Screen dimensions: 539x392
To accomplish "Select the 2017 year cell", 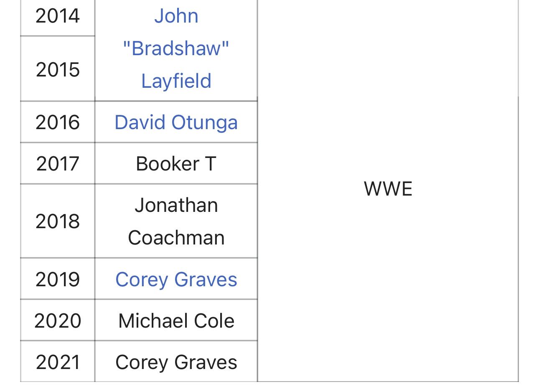I will [x=58, y=164].
